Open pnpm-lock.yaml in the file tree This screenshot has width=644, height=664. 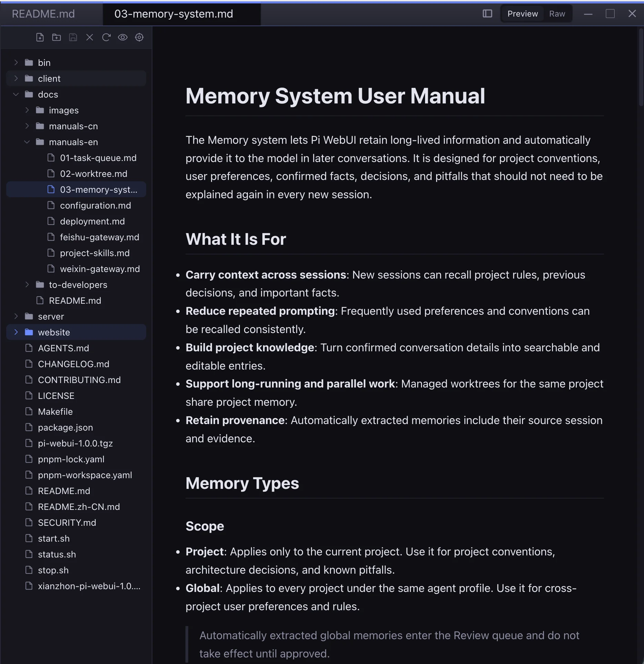click(x=76, y=459)
